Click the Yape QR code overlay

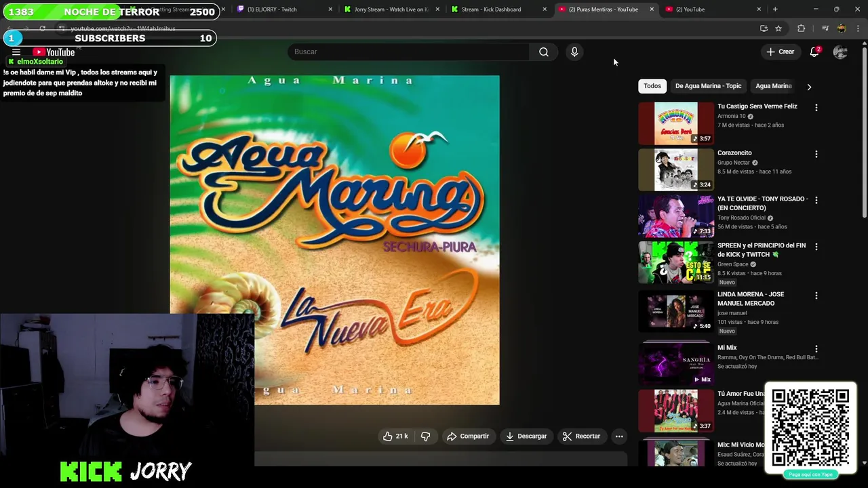tap(810, 427)
